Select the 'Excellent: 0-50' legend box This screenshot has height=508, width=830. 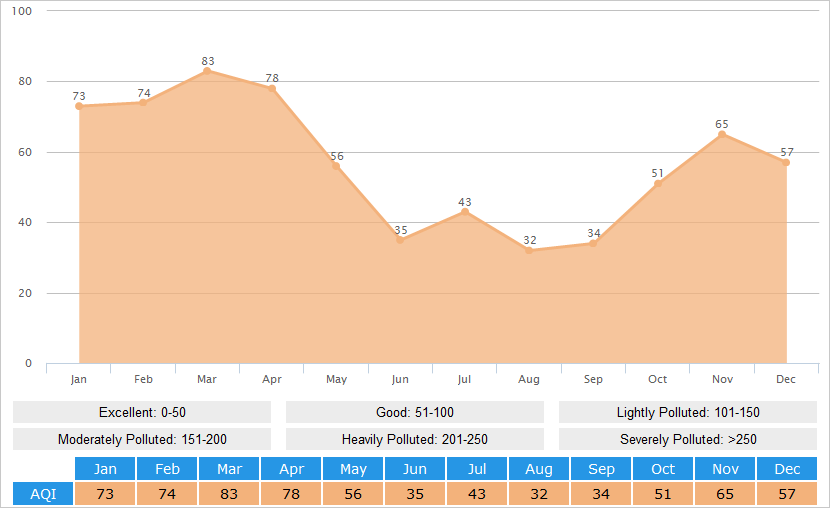142,412
